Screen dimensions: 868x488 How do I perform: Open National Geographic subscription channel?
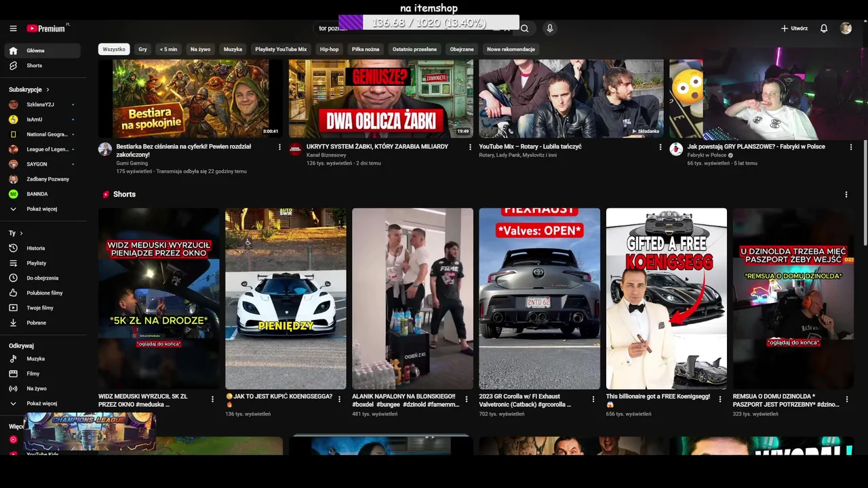click(x=42, y=134)
